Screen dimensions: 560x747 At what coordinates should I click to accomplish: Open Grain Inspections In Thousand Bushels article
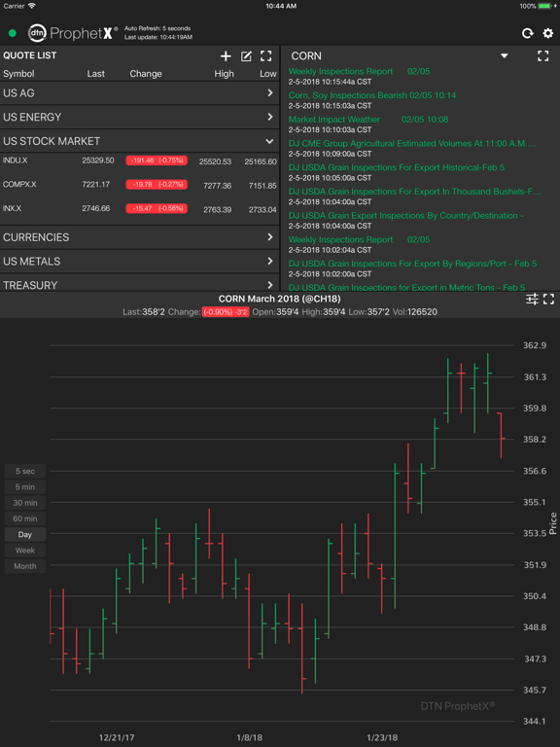[x=415, y=192]
